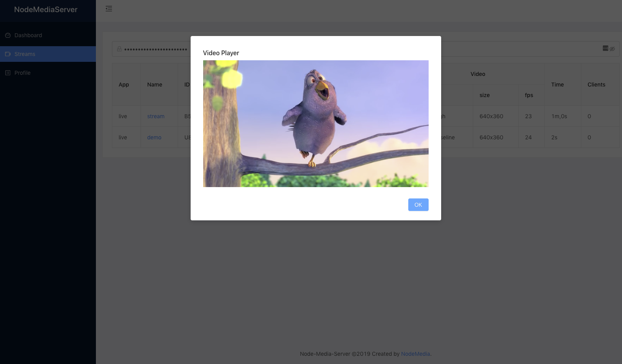622x364 pixels.
Task: Open the 'stream' stream link
Action: [156, 116]
